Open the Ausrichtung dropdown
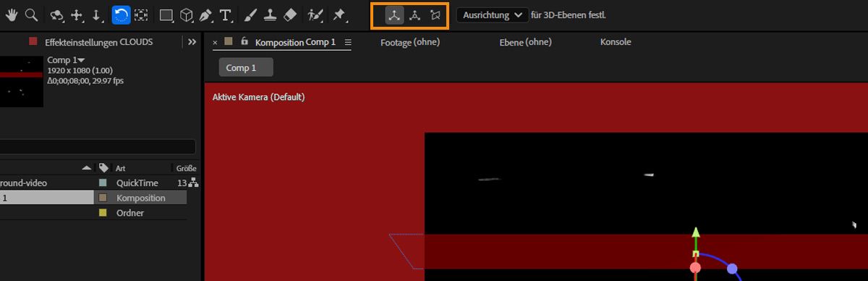This screenshot has height=281, width=868. (492, 15)
